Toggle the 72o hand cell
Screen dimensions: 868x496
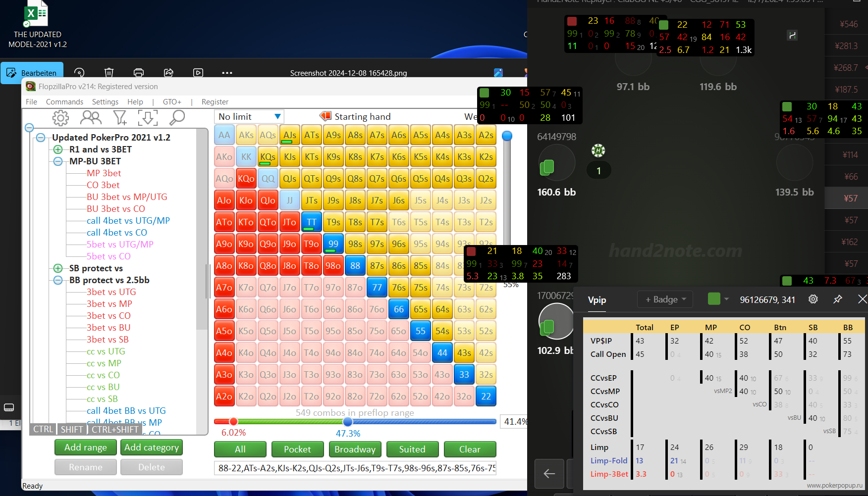coord(377,397)
